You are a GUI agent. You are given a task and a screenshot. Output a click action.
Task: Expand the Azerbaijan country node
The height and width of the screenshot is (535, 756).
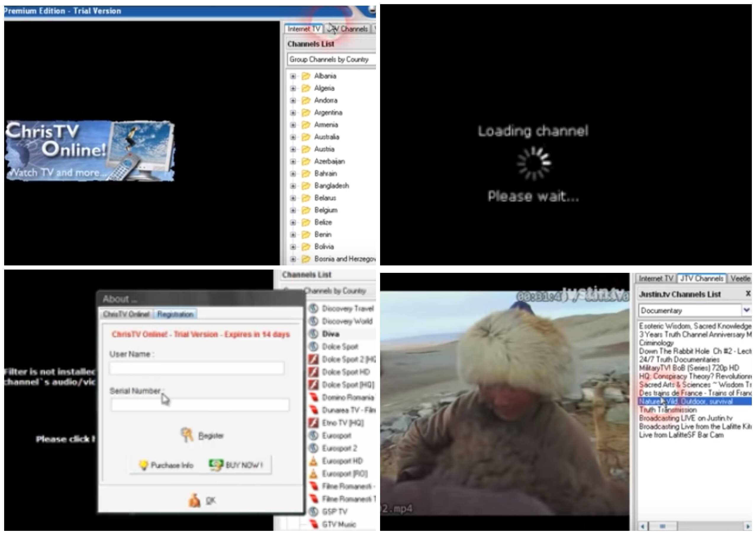[293, 161]
